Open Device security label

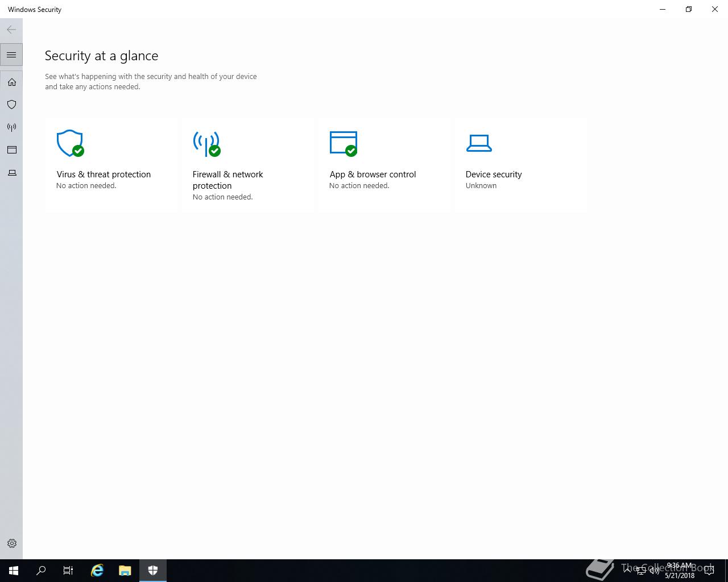[x=494, y=174]
